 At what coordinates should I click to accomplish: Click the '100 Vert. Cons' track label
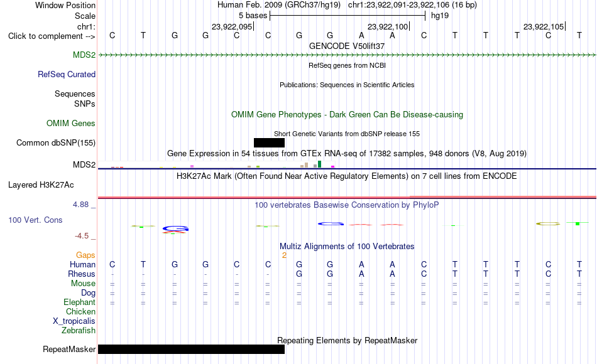35,220
